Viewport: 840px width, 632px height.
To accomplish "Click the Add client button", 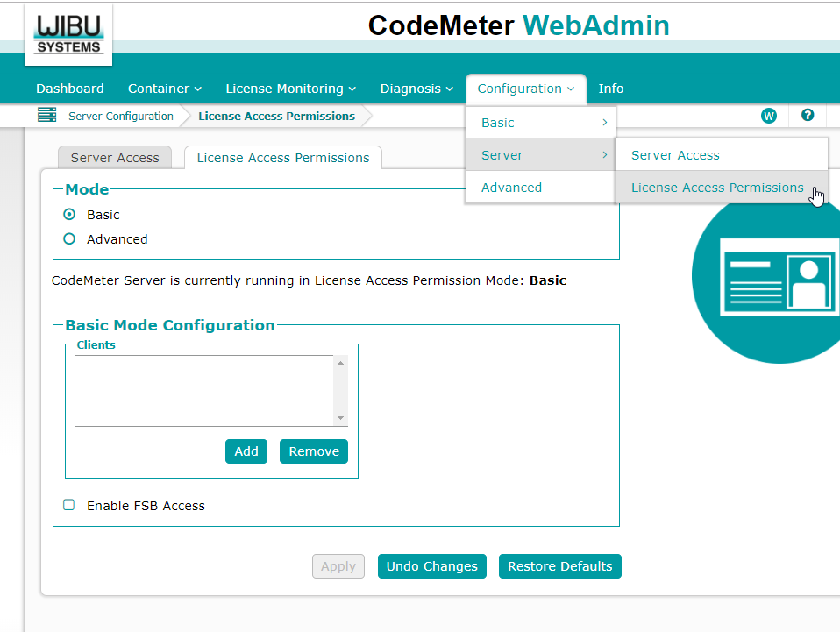I will coord(246,451).
